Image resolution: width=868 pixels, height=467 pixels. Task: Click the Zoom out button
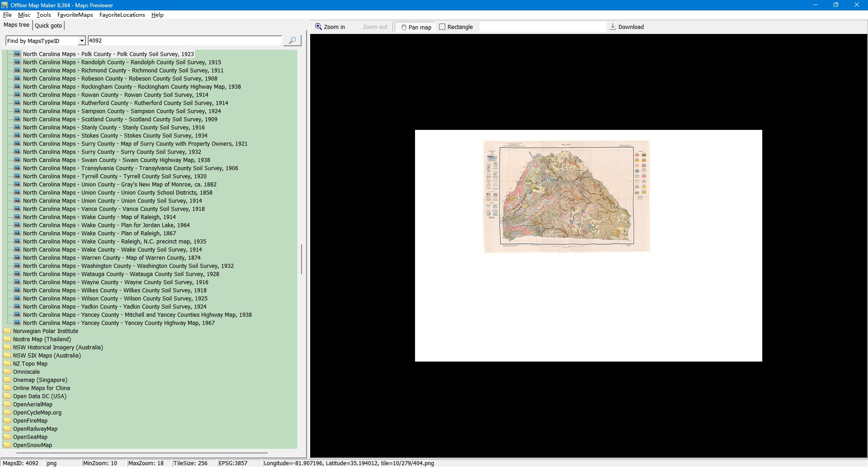[x=375, y=27]
